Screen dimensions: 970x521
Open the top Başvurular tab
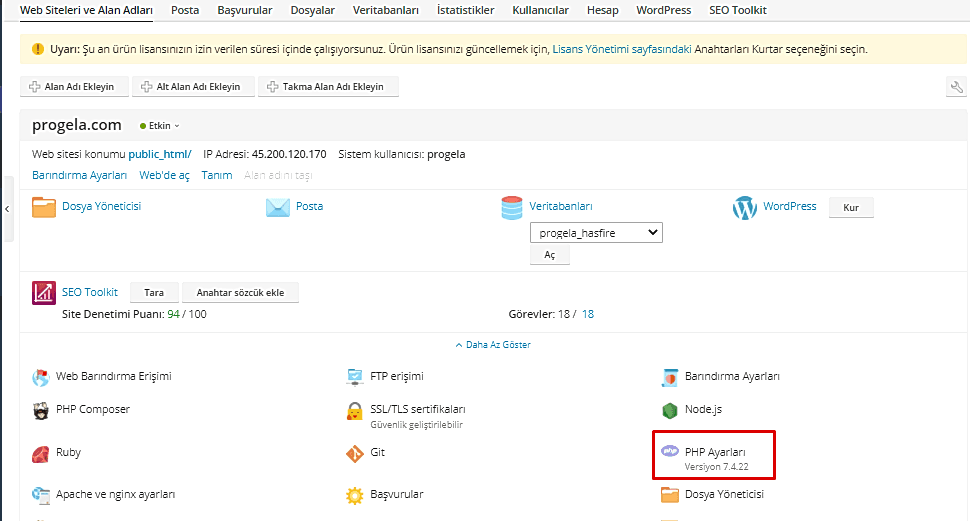pos(245,10)
